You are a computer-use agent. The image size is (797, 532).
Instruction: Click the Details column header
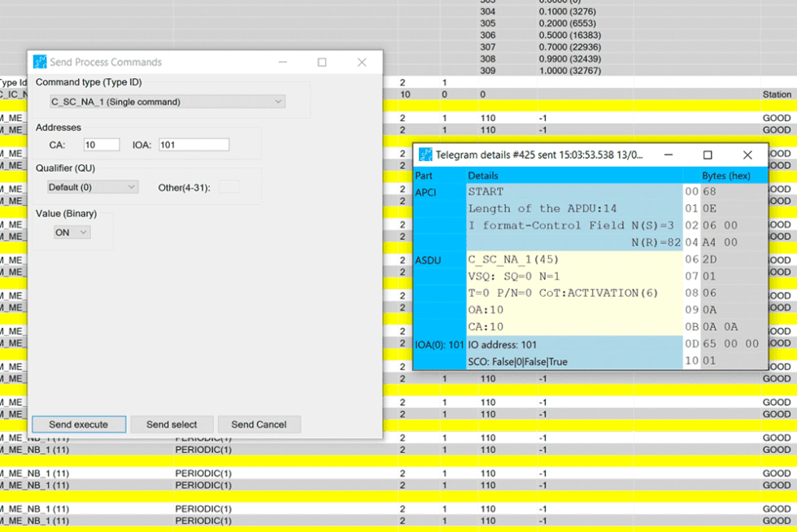(x=485, y=176)
